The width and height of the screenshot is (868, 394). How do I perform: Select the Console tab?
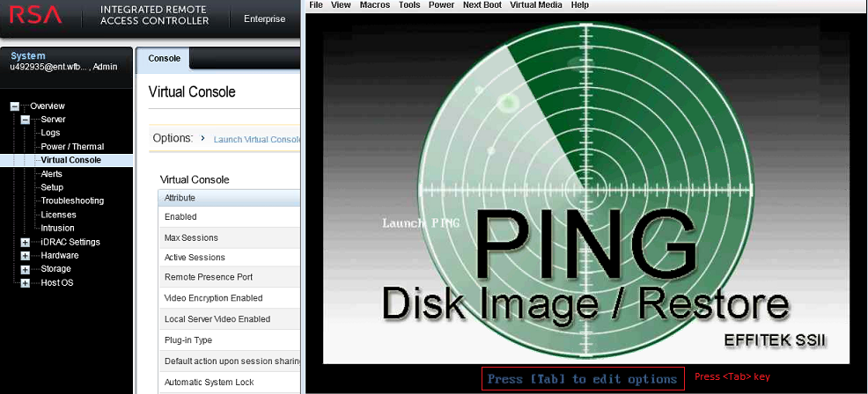(x=164, y=58)
